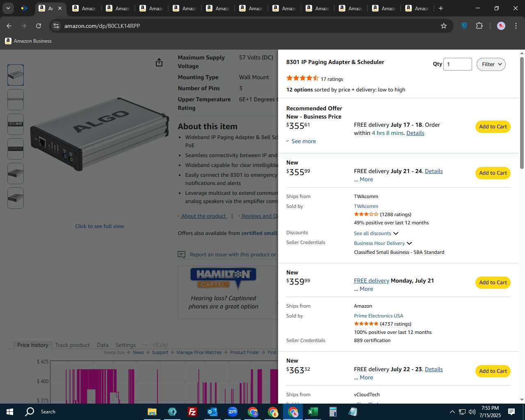Click the share icon above product image
Image resolution: width=525 pixels, height=420 pixels.
tap(159, 62)
